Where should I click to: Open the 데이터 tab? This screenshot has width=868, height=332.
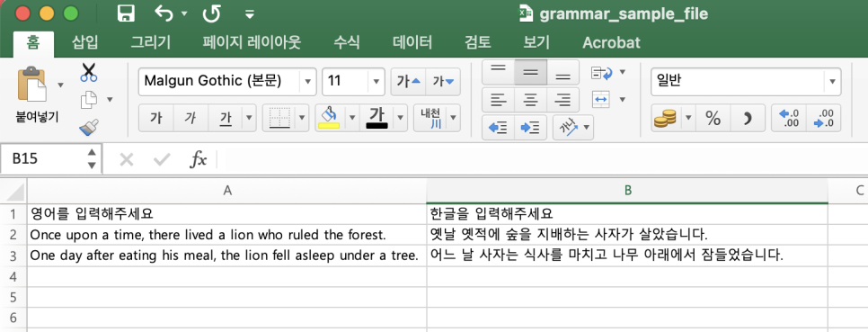point(412,42)
